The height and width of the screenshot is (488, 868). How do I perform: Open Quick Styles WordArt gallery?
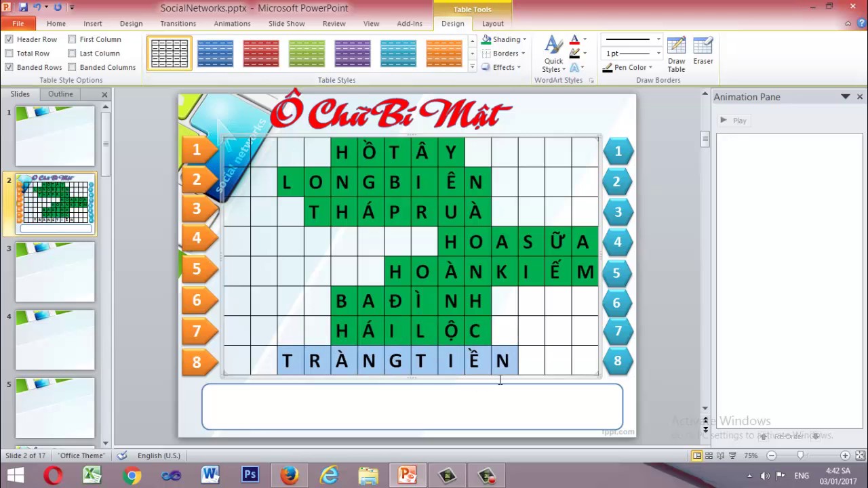click(553, 54)
